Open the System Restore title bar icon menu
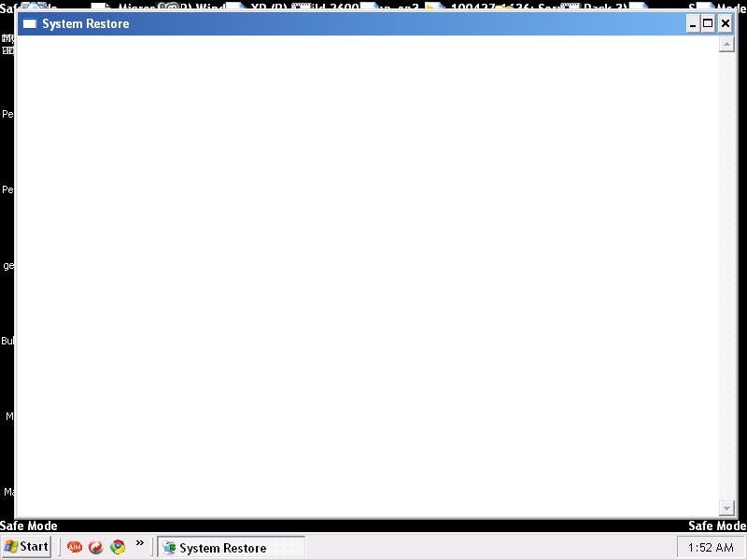The width and height of the screenshot is (747, 560). 29,23
